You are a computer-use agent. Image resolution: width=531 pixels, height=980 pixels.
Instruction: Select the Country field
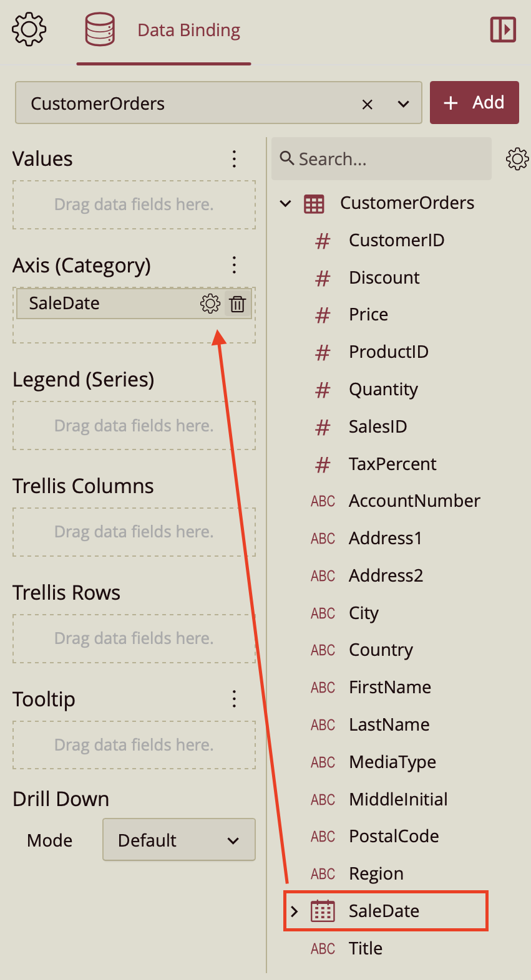click(x=381, y=650)
